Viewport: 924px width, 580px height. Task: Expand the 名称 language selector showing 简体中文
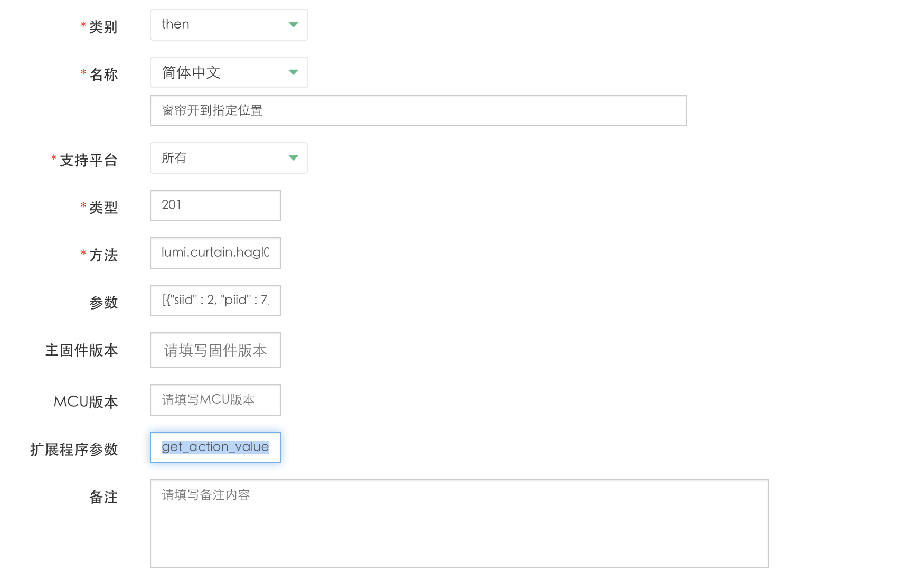[x=228, y=72]
